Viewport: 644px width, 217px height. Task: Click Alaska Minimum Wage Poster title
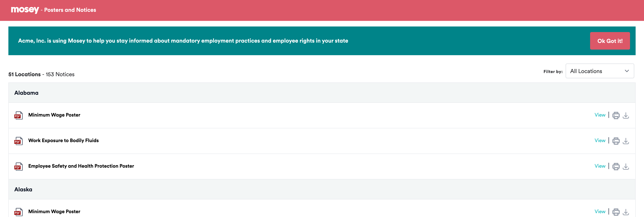coord(54,212)
